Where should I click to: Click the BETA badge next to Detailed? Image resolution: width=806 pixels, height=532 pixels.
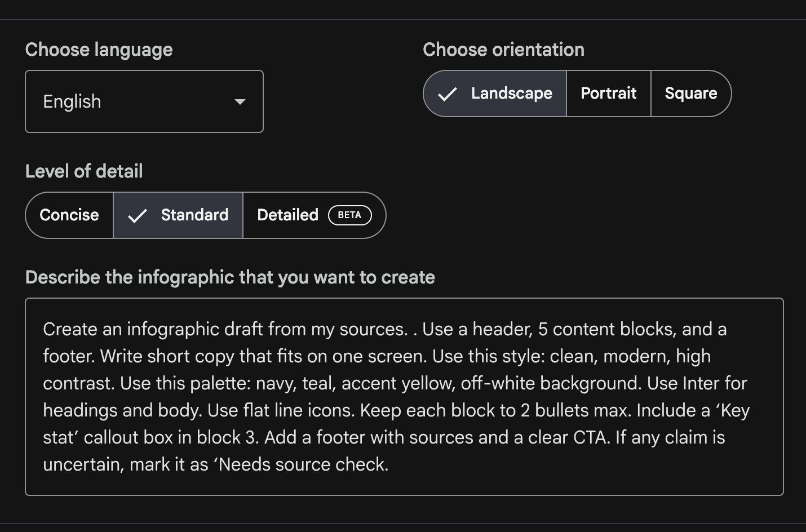click(349, 215)
